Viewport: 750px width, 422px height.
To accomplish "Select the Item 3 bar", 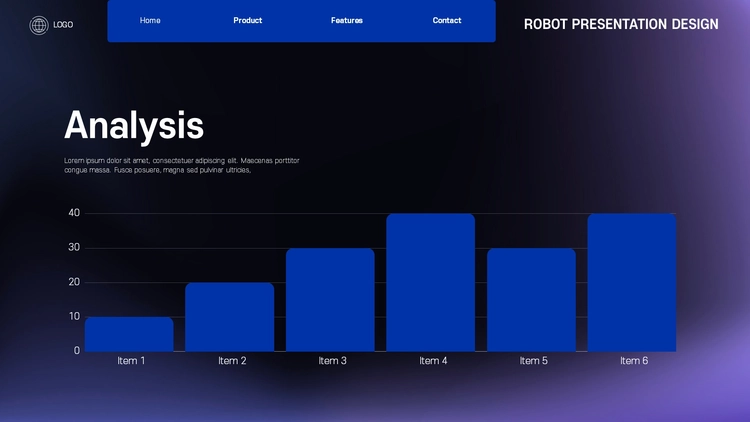I will tap(330, 300).
